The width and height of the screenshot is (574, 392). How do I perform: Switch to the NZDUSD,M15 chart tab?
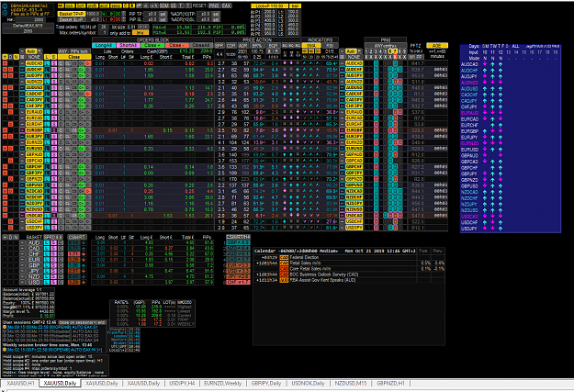(350, 383)
